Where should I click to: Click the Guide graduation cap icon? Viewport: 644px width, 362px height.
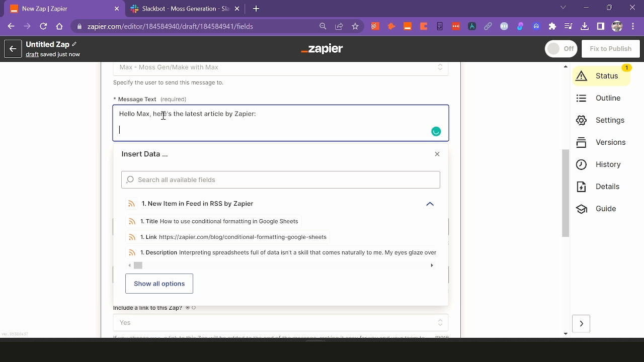click(x=582, y=209)
